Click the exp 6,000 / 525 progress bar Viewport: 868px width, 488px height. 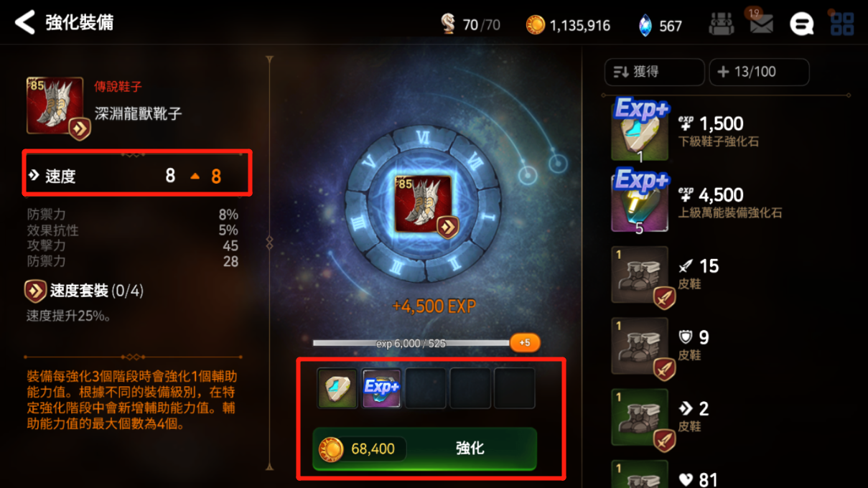click(x=411, y=344)
